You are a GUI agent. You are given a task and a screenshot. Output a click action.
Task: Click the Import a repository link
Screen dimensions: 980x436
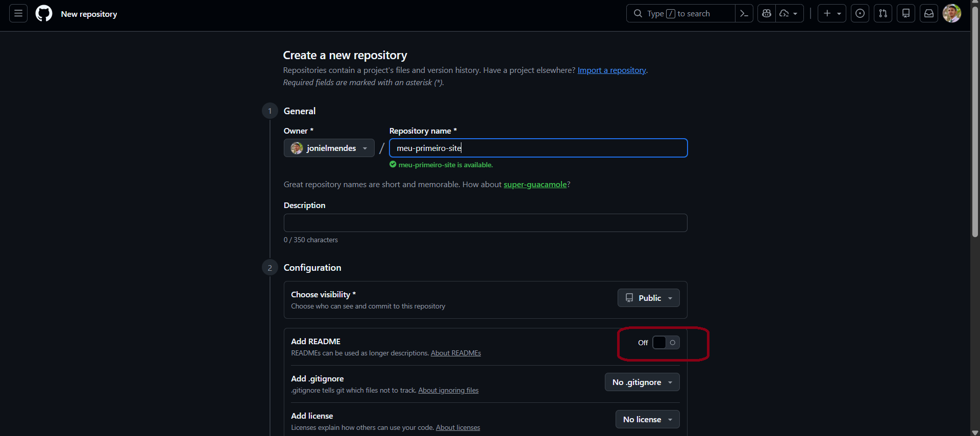click(x=611, y=70)
